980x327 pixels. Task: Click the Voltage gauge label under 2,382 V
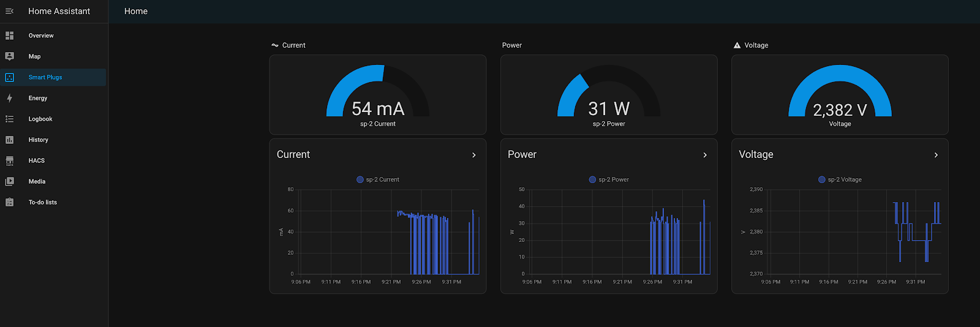click(x=840, y=124)
